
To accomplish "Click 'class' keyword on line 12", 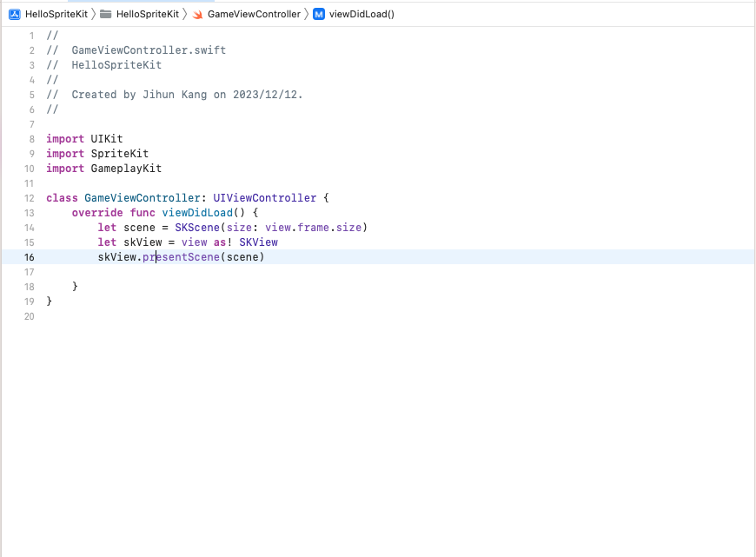I will click(x=62, y=198).
